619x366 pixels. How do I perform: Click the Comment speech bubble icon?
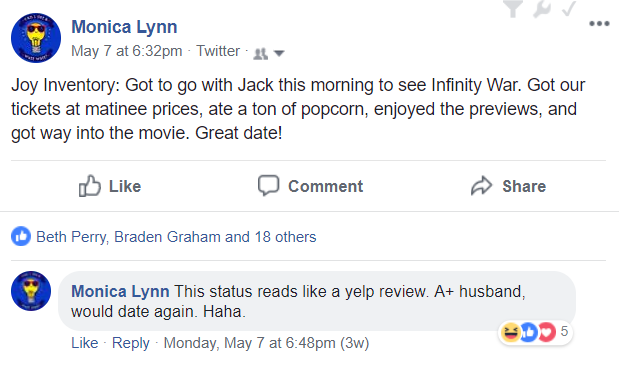(268, 185)
